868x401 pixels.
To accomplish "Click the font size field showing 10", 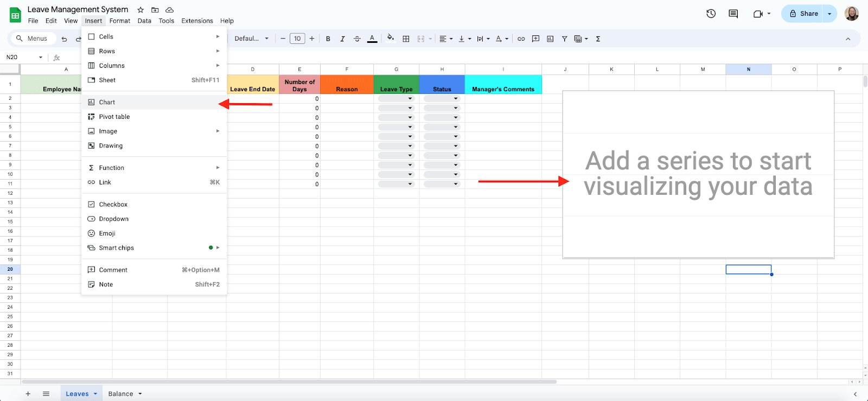I will pyautogui.click(x=297, y=39).
